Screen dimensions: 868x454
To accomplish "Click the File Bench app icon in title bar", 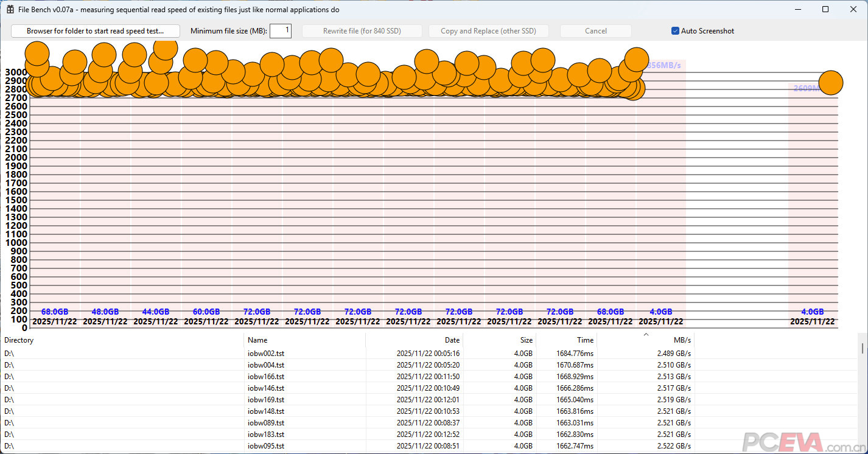I will 10,10.
